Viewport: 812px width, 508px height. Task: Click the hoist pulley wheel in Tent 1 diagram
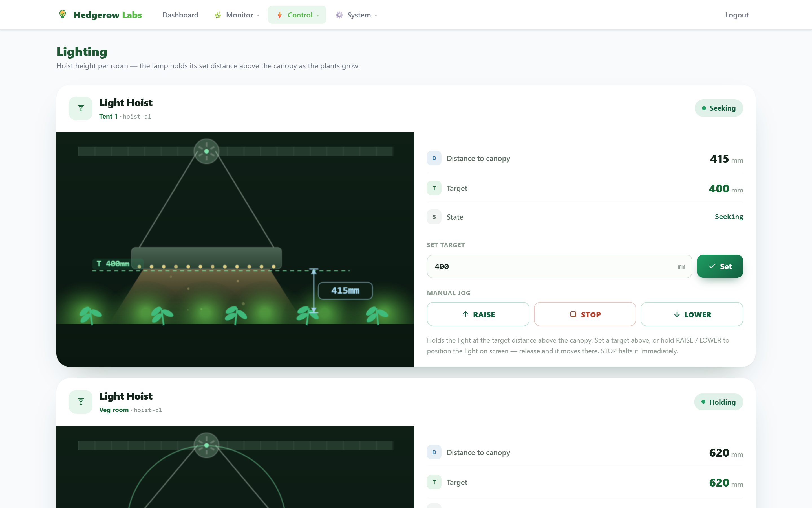(x=206, y=151)
